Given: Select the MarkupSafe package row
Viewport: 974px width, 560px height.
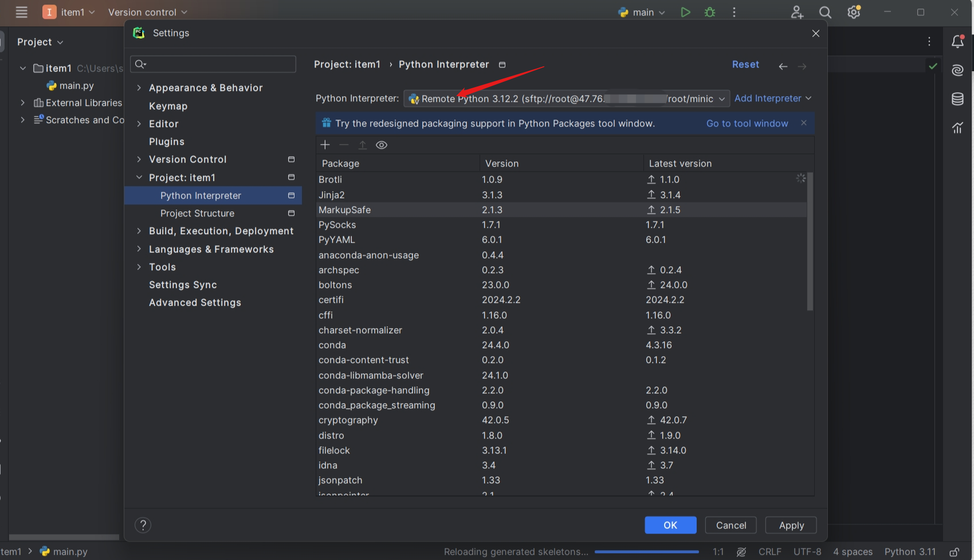Looking at the screenshot, I should pyautogui.click(x=561, y=210).
